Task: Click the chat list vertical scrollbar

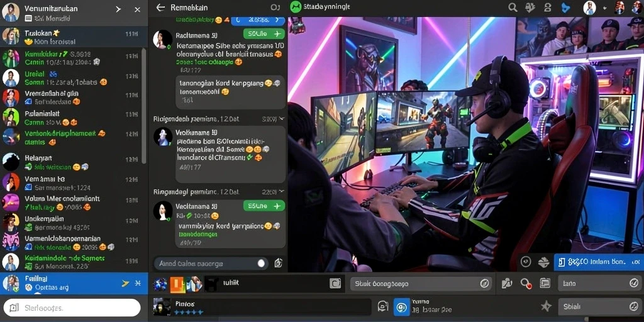Action: point(144,106)
